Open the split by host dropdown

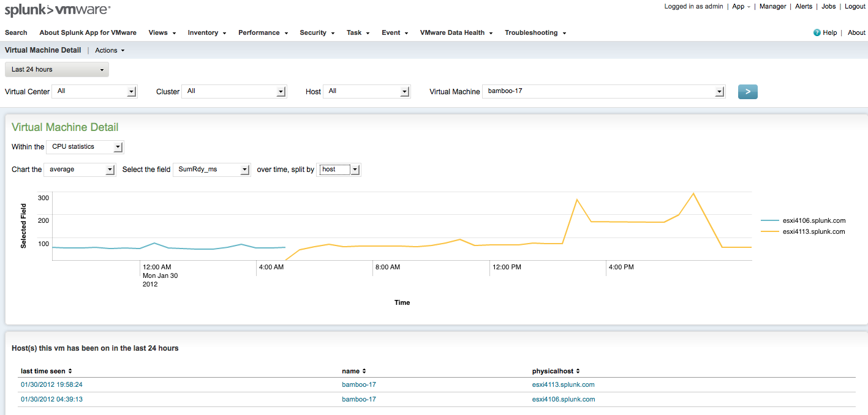[339, 170]
